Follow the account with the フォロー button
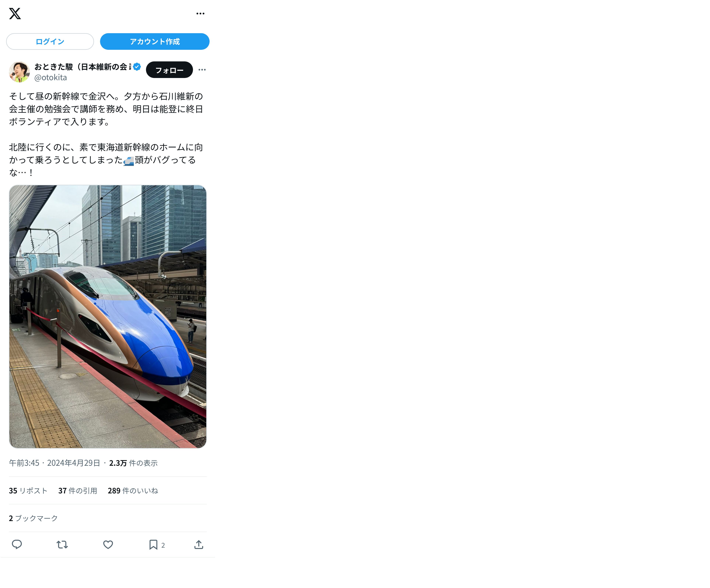This screenshot has width=710, height=588. (x=169, y=70)
